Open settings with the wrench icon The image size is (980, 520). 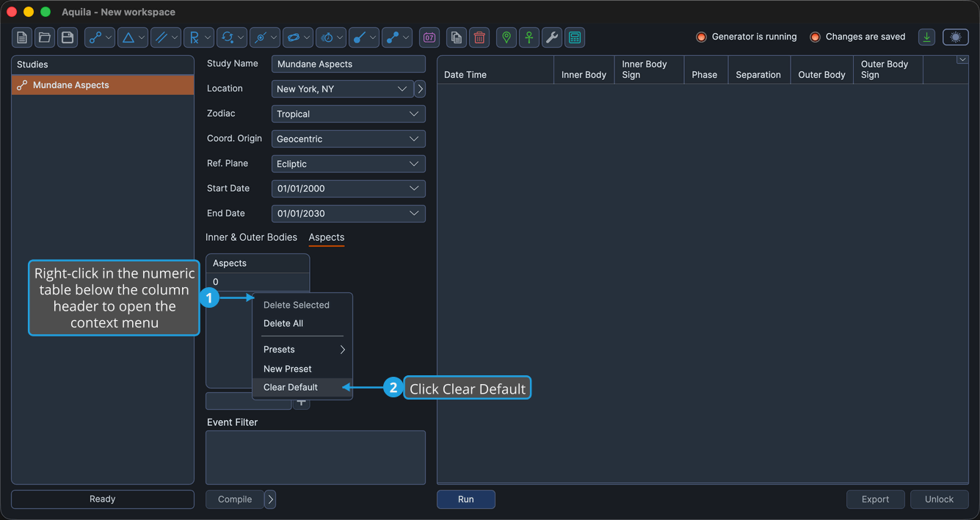click(552, 37)
